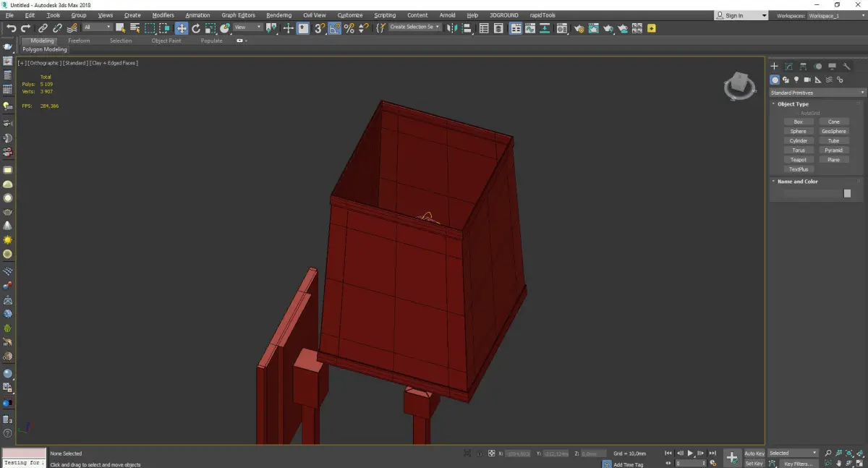The image size is (868, 468).
Task: Open Select by Name list icon
Action: coord(135,28)
